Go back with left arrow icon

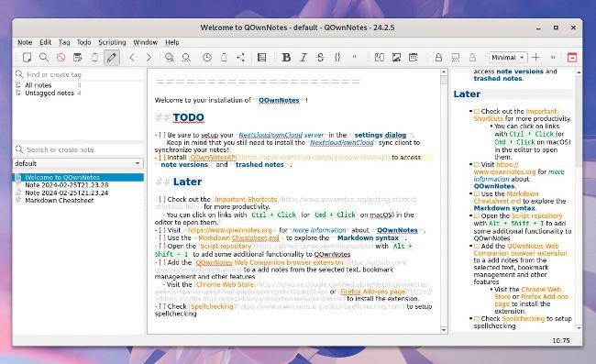[x=132, y=58]
